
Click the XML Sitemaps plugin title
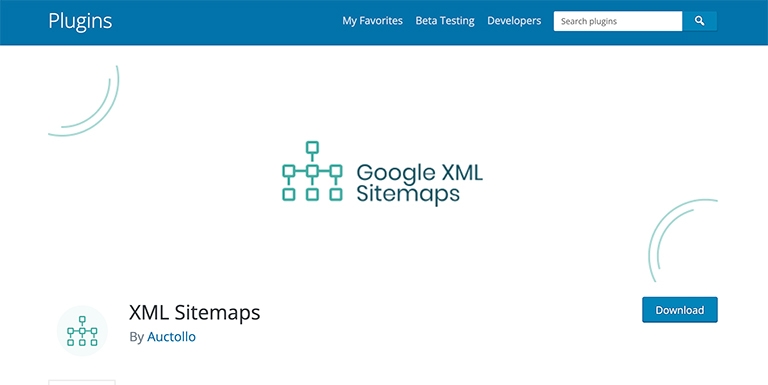point(194,313)
